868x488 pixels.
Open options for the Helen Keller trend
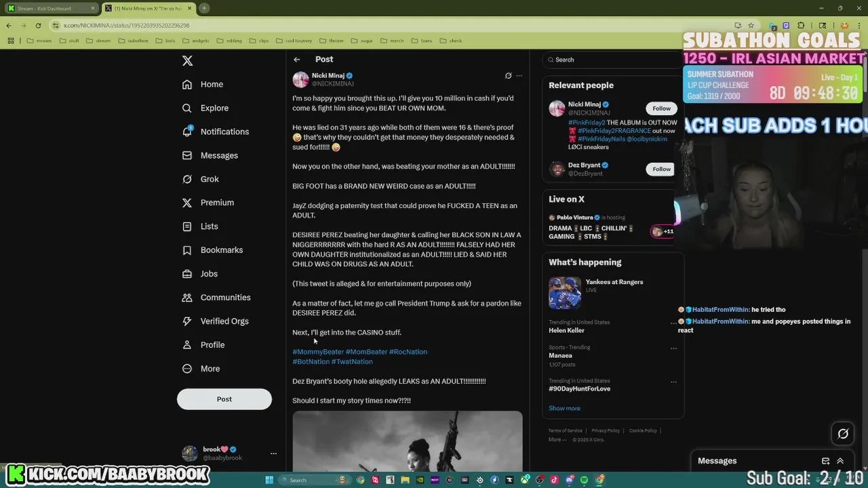pos(673,323)
